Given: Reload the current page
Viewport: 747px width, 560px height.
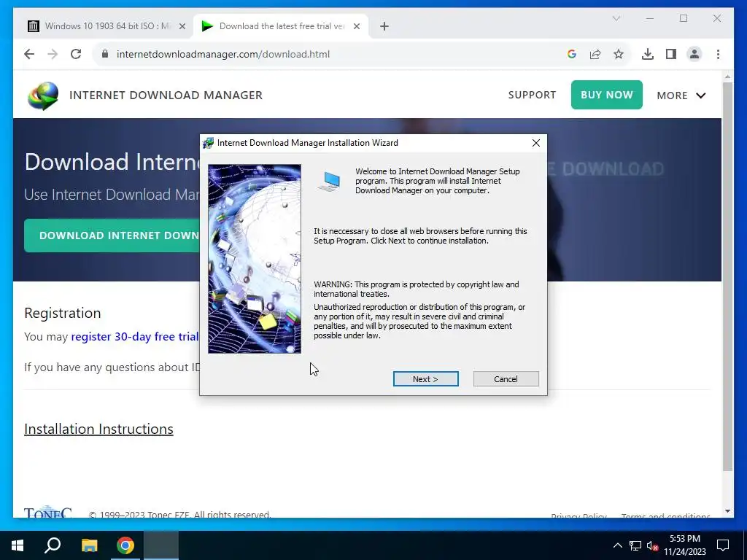Looking at the screenshot, I should click(x=76, y=54).
